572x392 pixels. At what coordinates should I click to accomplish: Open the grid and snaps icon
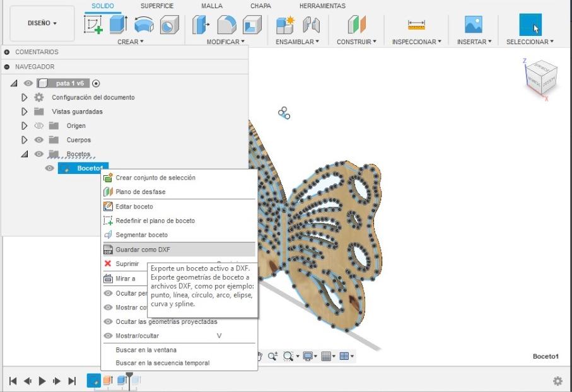[326, 356]
